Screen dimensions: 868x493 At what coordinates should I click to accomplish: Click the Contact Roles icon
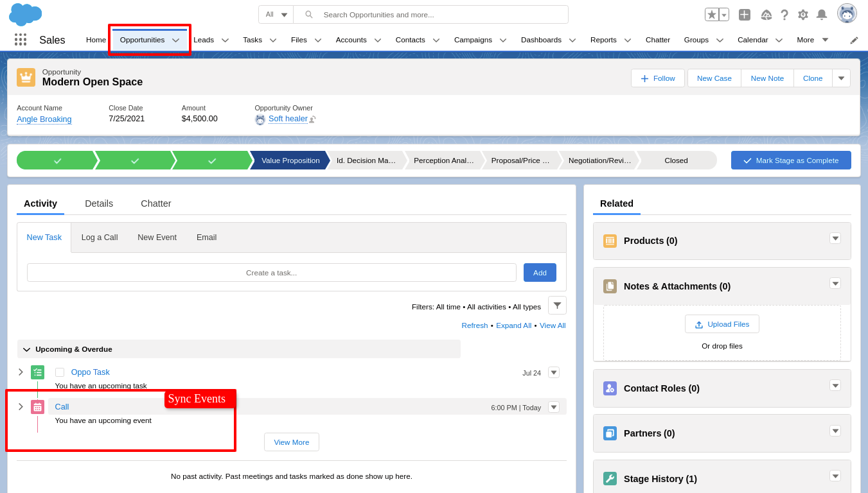click(610, 388)
